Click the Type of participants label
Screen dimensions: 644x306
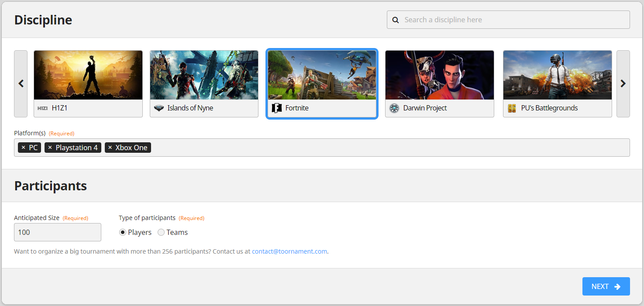[x=147, y=218]
